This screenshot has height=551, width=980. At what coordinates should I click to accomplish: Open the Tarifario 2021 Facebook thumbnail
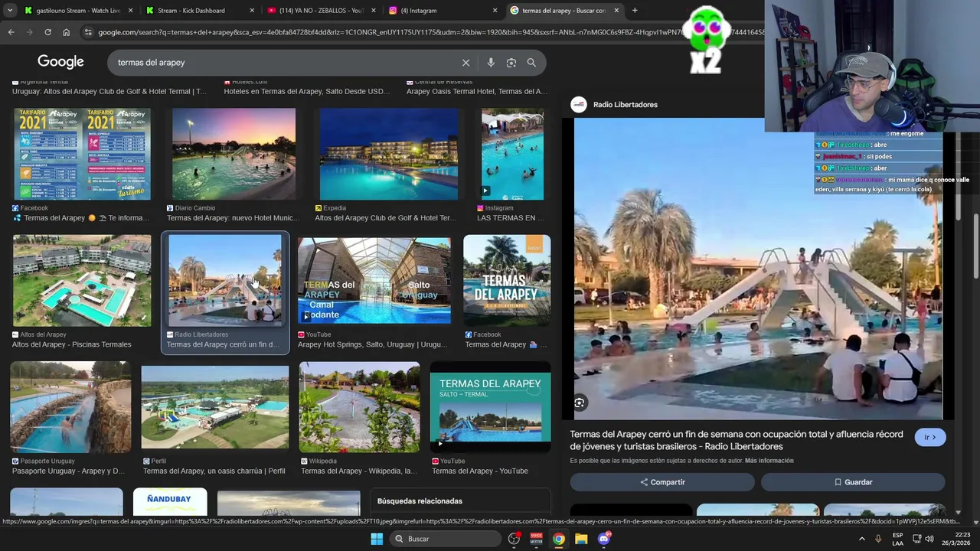[x=82, y=154]
